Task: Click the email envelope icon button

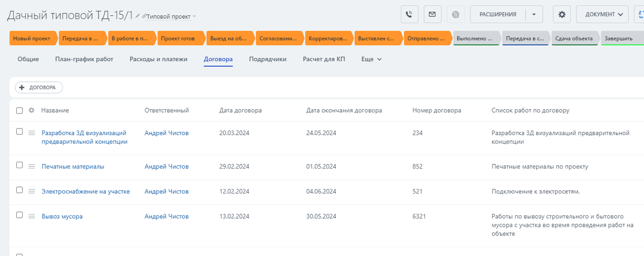Action: (x=432, y=14)
